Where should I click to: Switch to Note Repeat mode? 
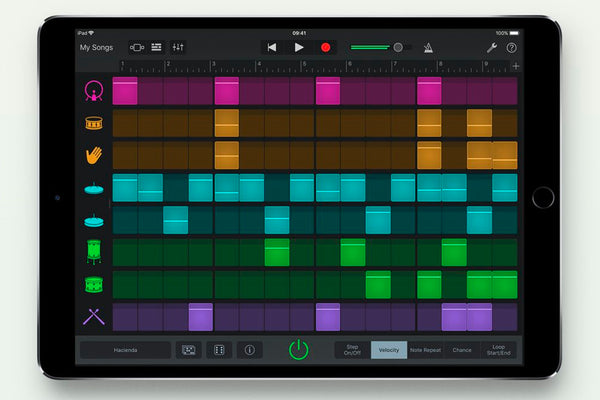pyautogui.click(x=425, y=350)
